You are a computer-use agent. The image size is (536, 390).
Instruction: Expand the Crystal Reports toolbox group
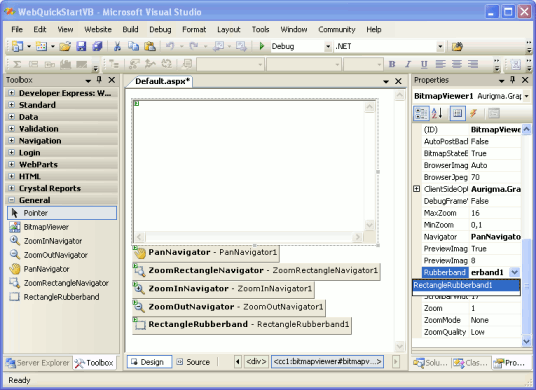coord(12,188)
